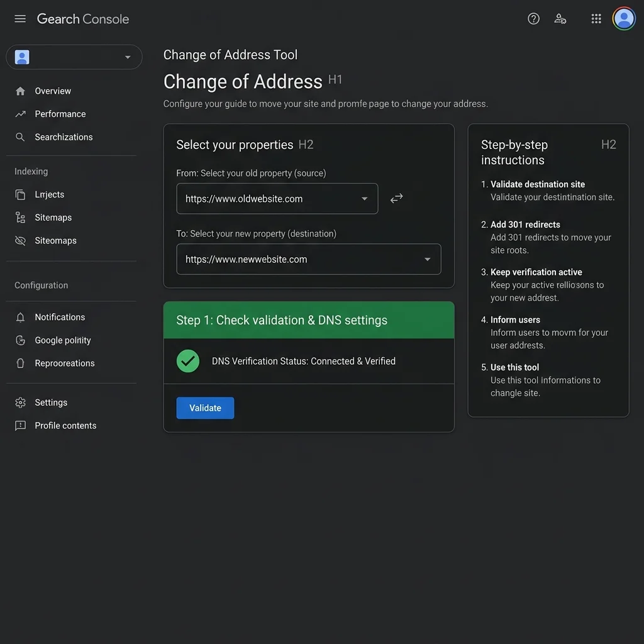Click the blue Validate button
The height and width of the screenshot is (644, 644).
click(205, 408)
